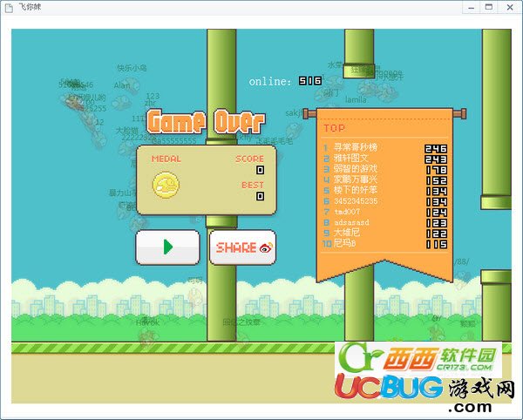Image resolution: width=523 pixels, height=420 pixels.
Task: Click the window document icon in title bar
Action: (9, 8)
